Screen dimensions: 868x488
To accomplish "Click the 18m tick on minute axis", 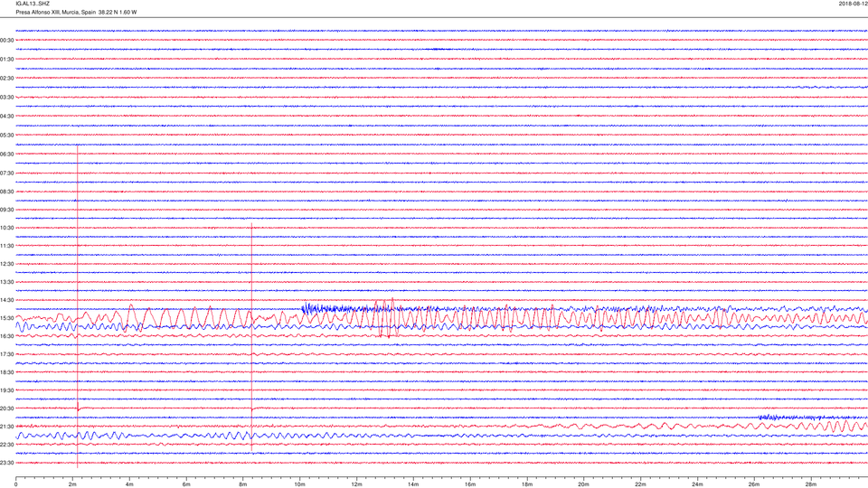I will coord(526,484).
